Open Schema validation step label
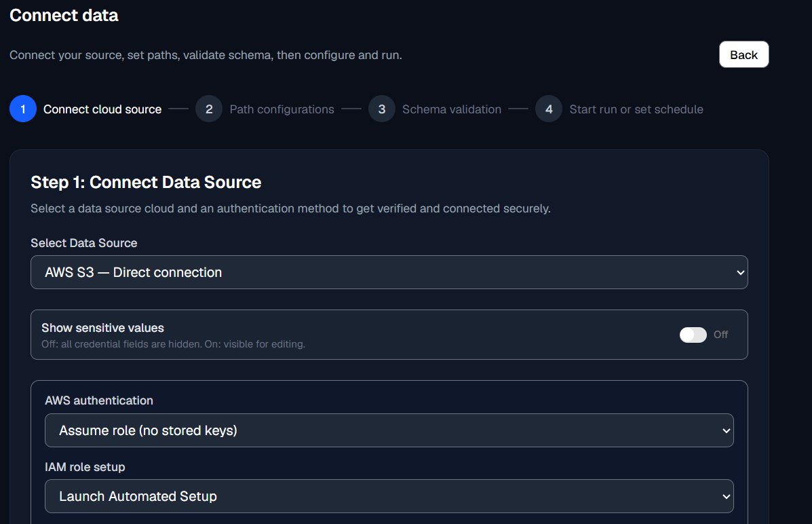The width and height of the screenshot is (812, 524). pos(452,109)
